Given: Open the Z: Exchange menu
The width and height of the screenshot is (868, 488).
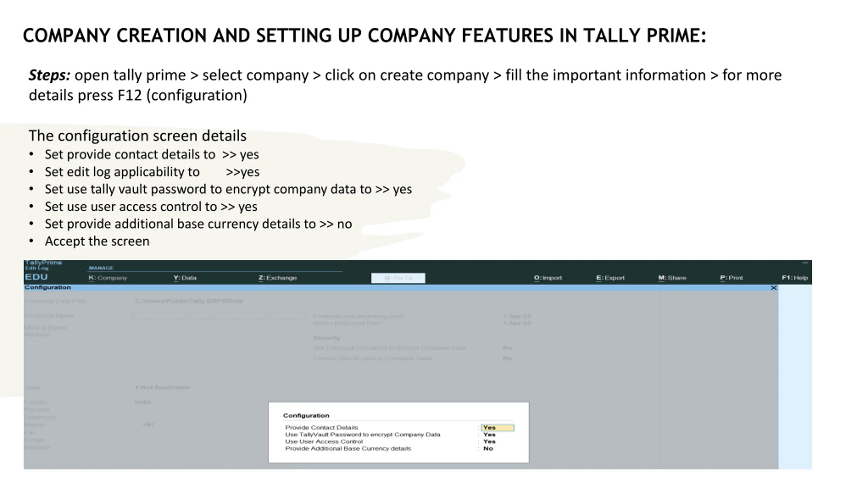Looking at the screenshot, I should pos(277,278).
